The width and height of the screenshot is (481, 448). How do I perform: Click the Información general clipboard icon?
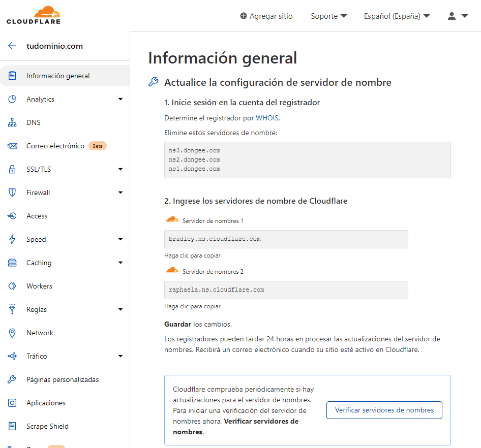click(x=12, y=76)
